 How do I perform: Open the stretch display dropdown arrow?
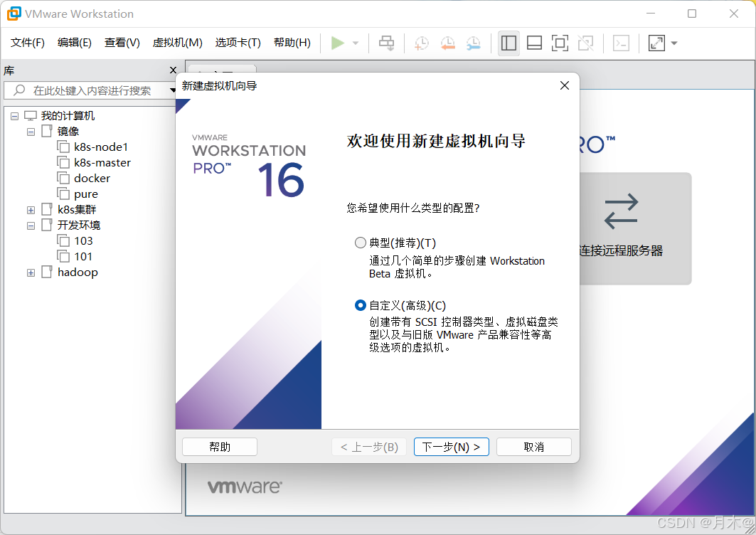click(674, 43)
